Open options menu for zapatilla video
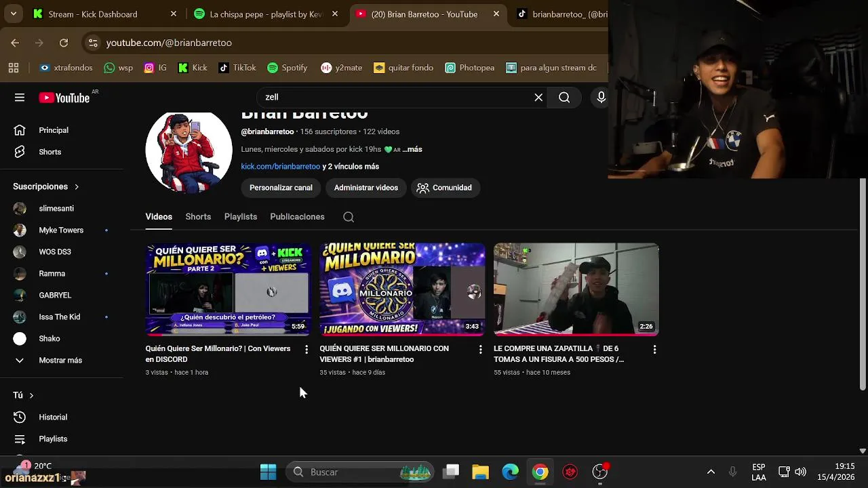The width and height of the screenshot is (868, 488). pyautogui.click(x=654, y=350)
